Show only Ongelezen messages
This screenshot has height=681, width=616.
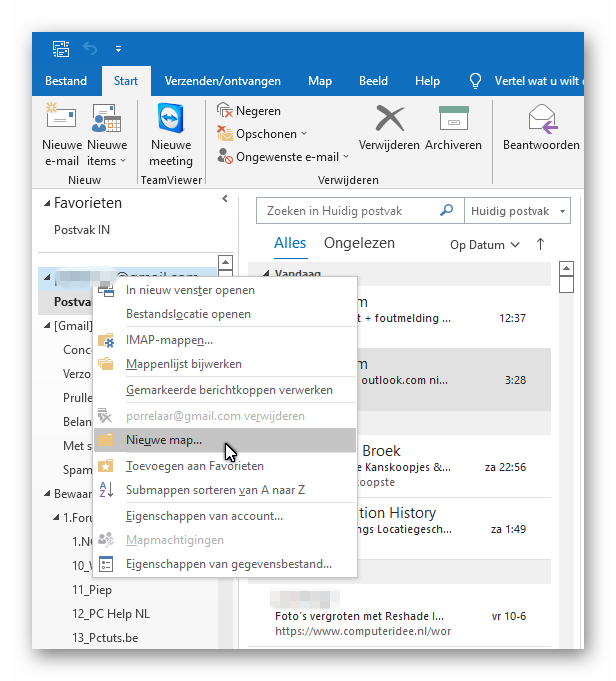click(x=359, y=243)
